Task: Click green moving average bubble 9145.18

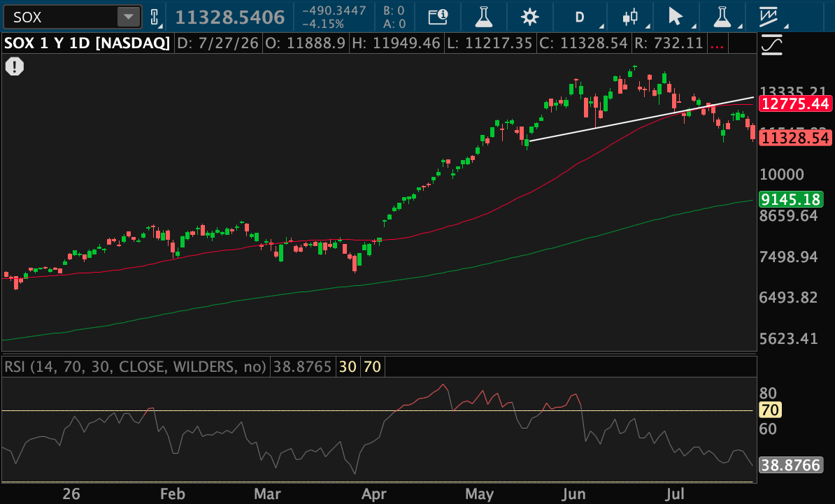Action: [791, 200]
